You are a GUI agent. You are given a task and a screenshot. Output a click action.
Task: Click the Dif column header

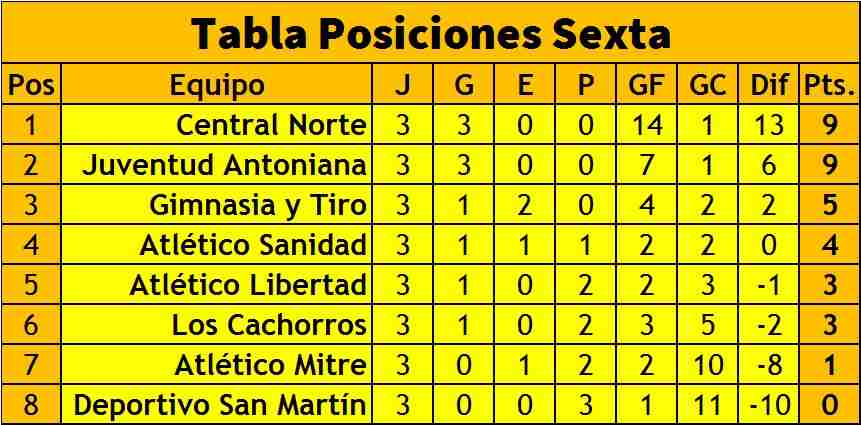click(769, 84)
